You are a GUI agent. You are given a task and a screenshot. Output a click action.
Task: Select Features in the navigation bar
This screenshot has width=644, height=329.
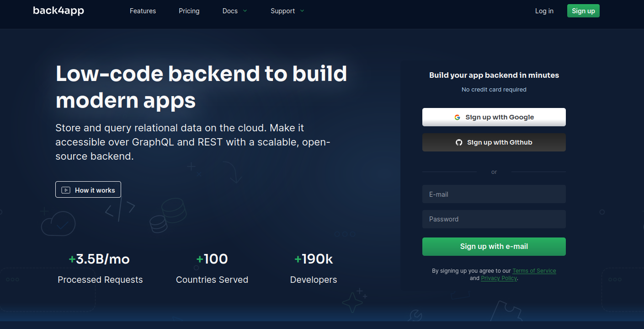[x=143, y=11]
